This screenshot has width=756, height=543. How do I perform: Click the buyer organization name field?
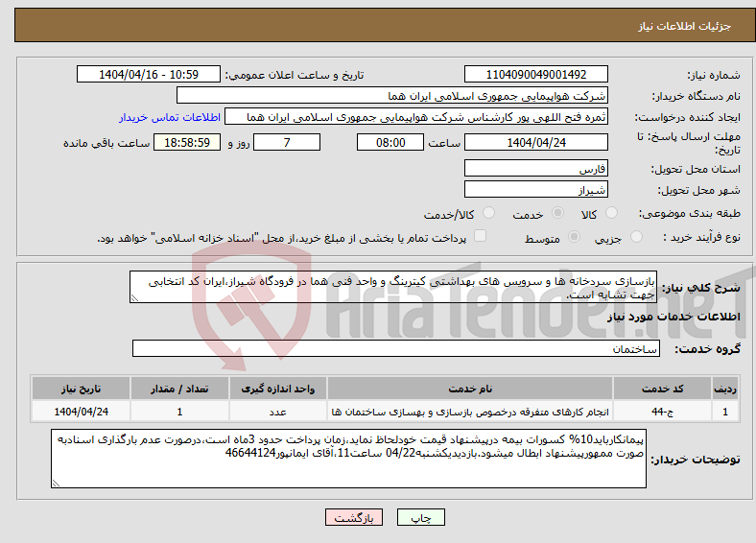[392, 96]
